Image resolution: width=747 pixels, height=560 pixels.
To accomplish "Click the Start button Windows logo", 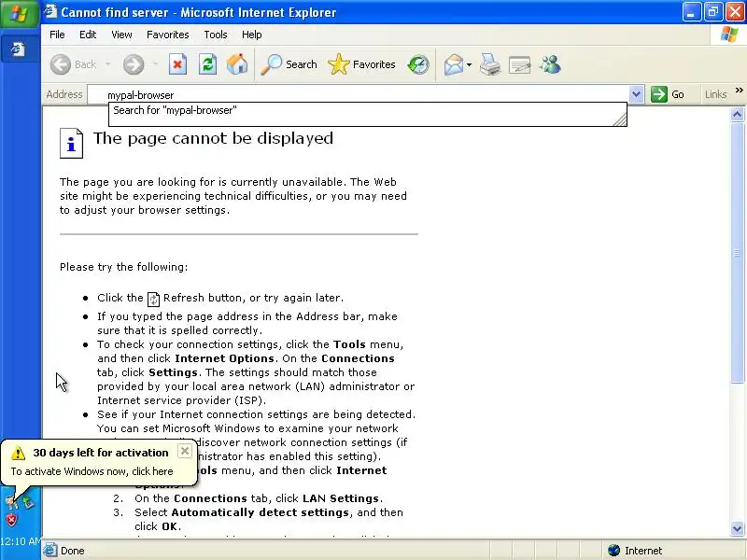I will [20, 13].
